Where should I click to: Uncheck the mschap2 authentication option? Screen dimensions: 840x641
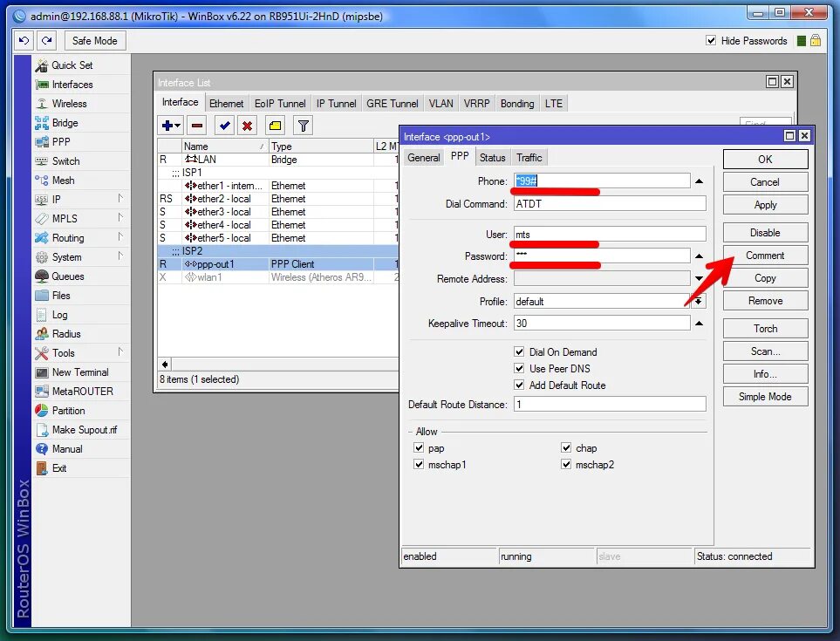[566, 464]
